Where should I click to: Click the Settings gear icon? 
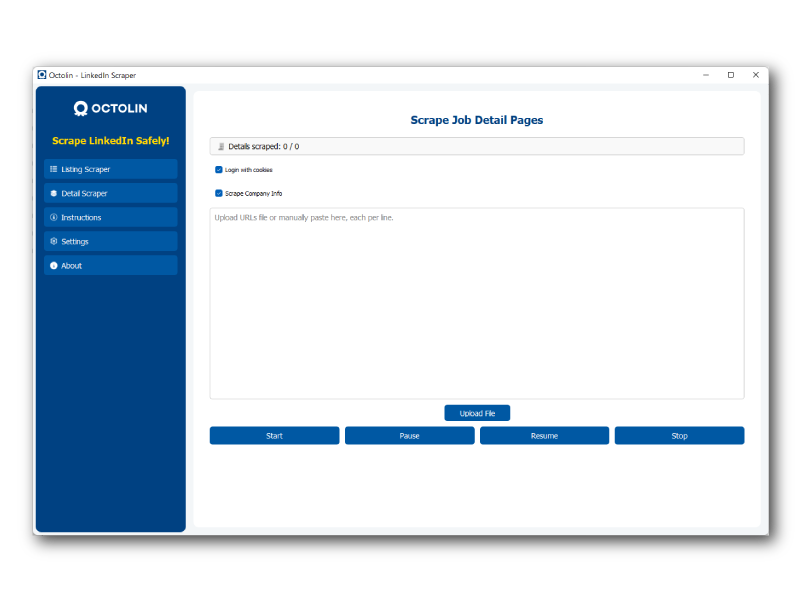coord(54,241)
